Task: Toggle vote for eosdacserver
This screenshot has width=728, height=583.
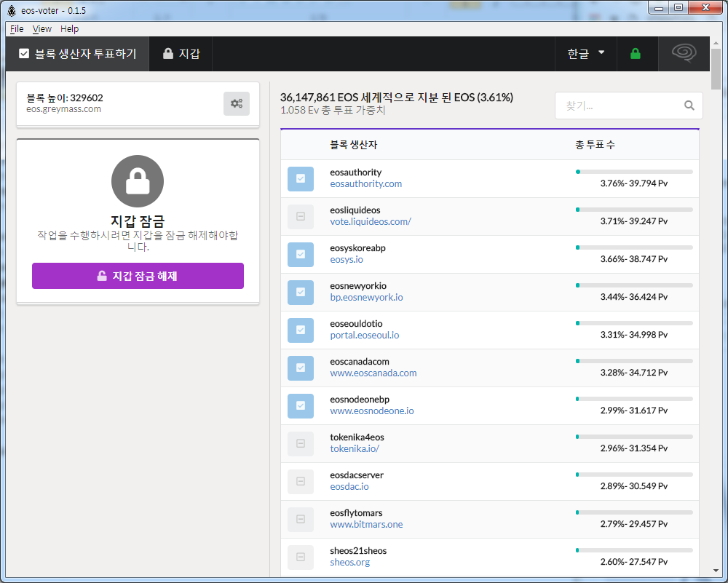Action: pos(301,481)
